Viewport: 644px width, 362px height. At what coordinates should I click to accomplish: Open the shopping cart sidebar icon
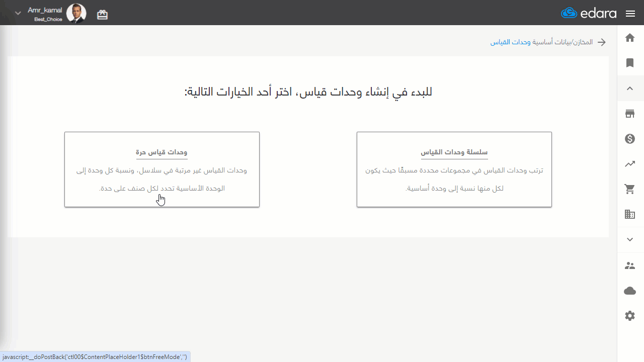click(630, 190)
